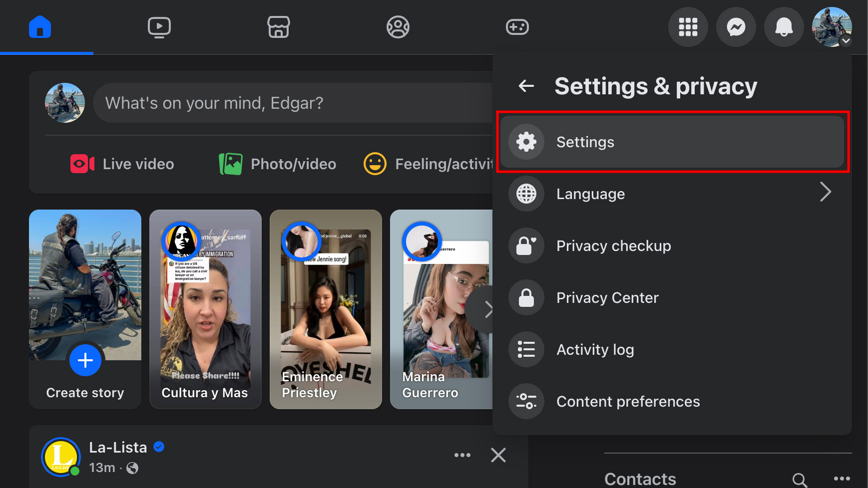868x488 pixels.
Task: Toggle the account profile menu
Action: (832, 27)
